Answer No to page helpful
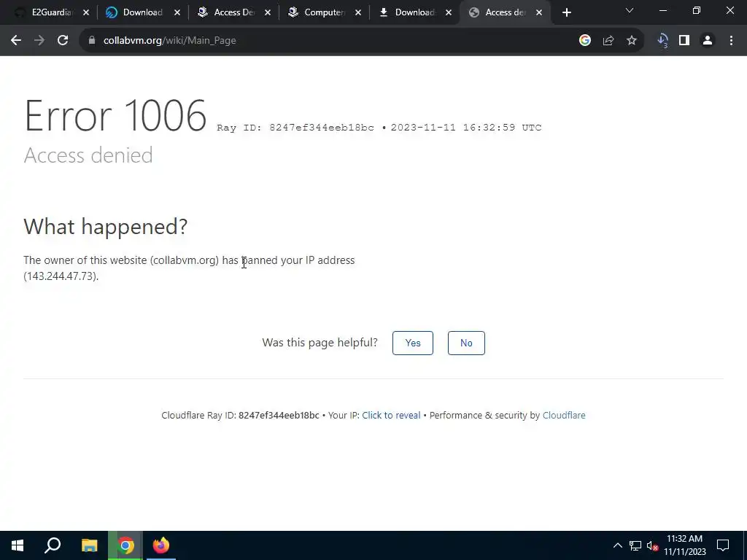Screen dimensions: 747x560 (466, 343)
